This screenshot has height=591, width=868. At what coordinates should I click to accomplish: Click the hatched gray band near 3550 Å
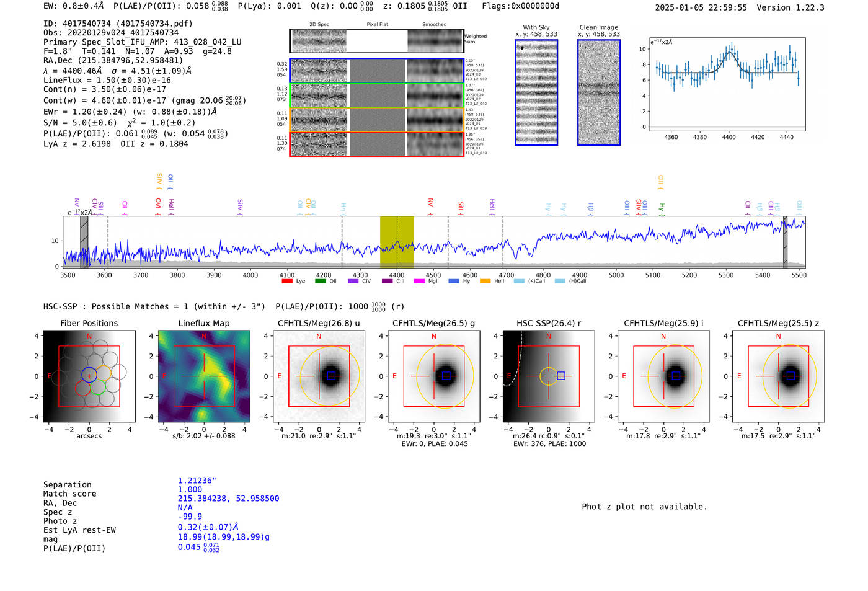point(84,242)
